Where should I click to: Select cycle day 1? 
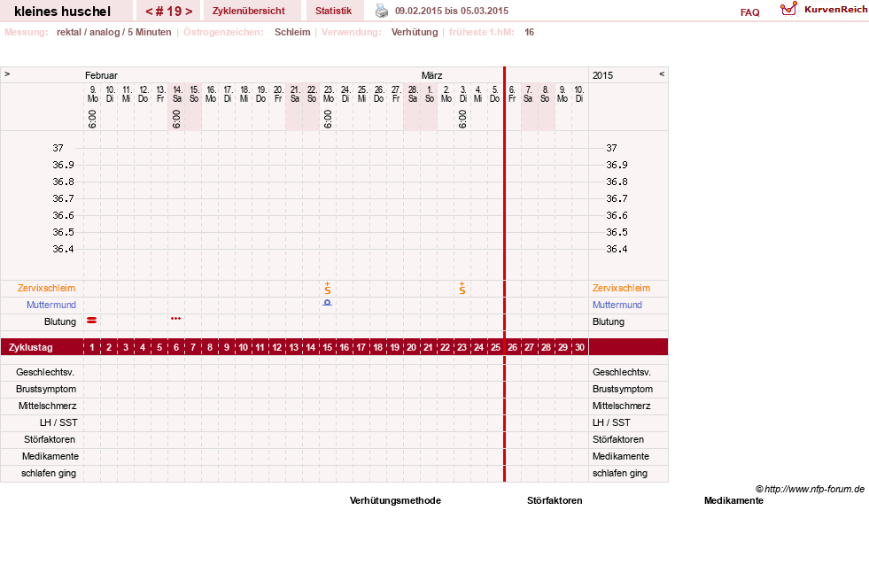point(92,347)
